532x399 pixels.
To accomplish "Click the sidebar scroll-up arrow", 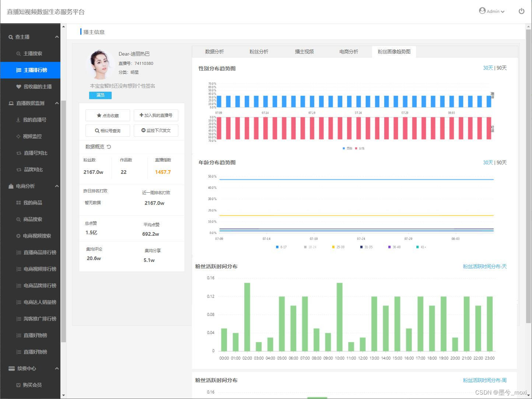I will [63, 27].
